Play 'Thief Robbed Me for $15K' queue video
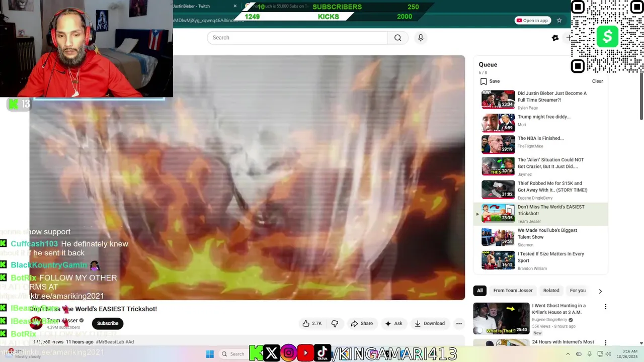 coord(541,190)
